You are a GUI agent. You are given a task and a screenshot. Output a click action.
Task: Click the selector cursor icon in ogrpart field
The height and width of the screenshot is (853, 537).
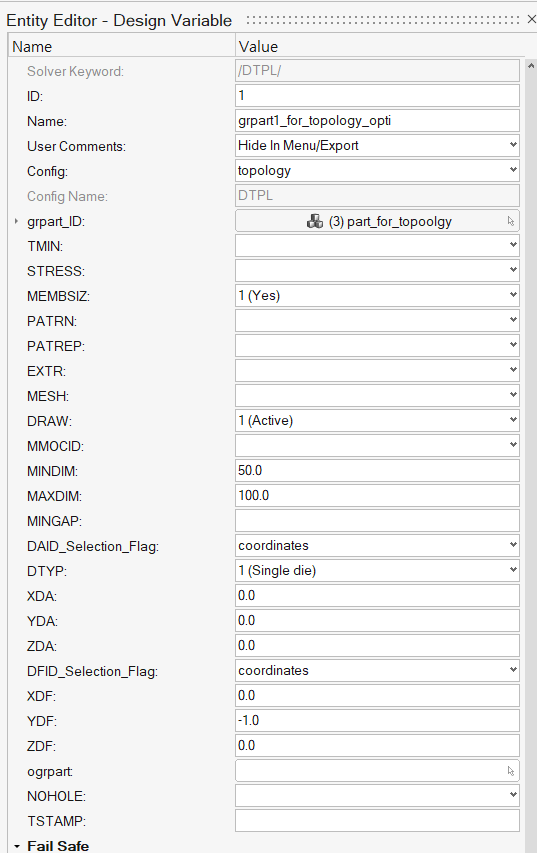tap(511, 771)
